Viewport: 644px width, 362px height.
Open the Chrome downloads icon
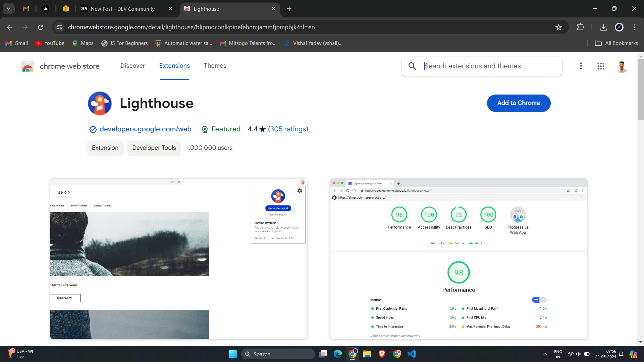tap(603, 27)
